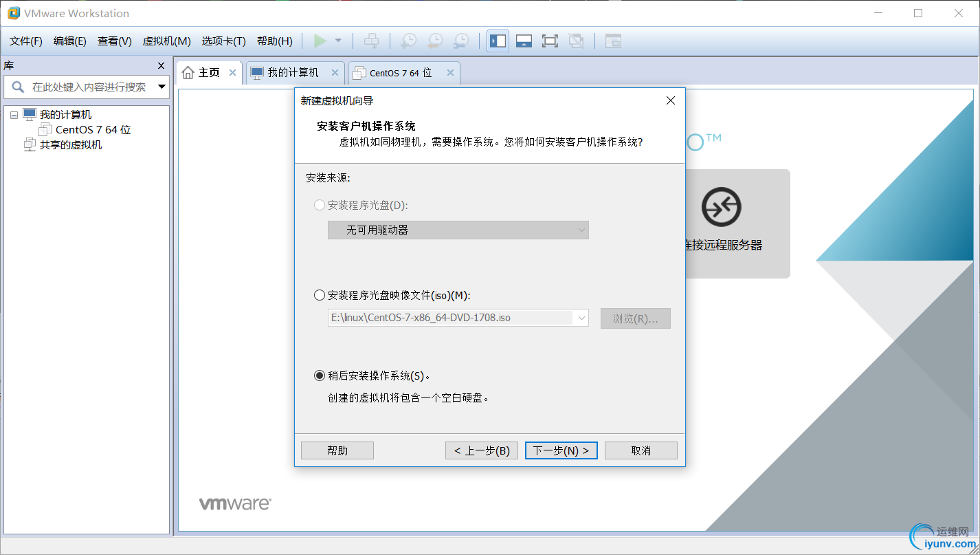The height and width of the screenshot is (555, 980).
Task: Click the 浏览(R)... button
Action: (x=635, y=318)
